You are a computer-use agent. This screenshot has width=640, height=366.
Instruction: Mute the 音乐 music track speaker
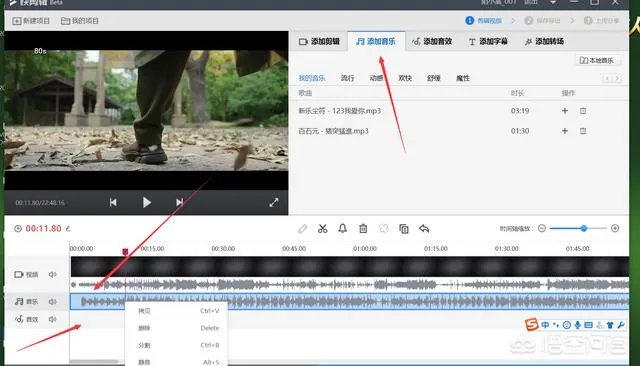pyautogui.click(x=53, y=302)
